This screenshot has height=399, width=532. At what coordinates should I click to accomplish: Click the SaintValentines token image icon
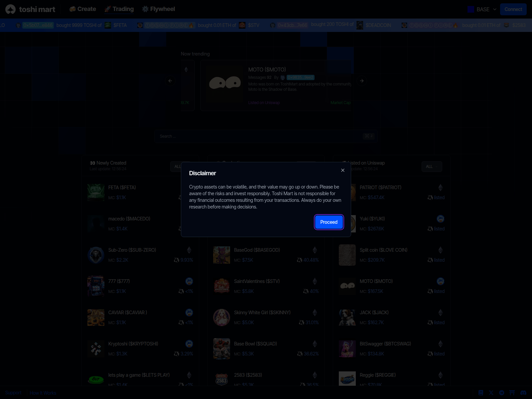coord(221,286)
